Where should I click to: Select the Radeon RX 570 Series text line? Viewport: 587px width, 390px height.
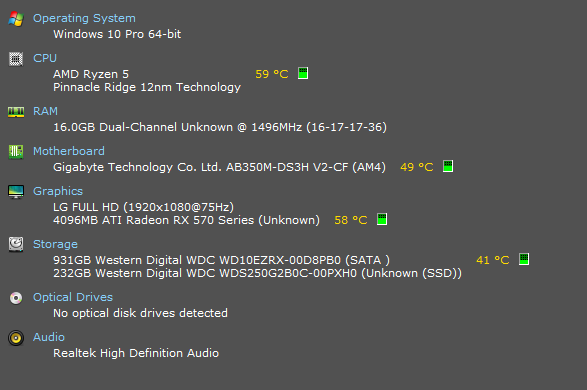(x=186, y=220)
